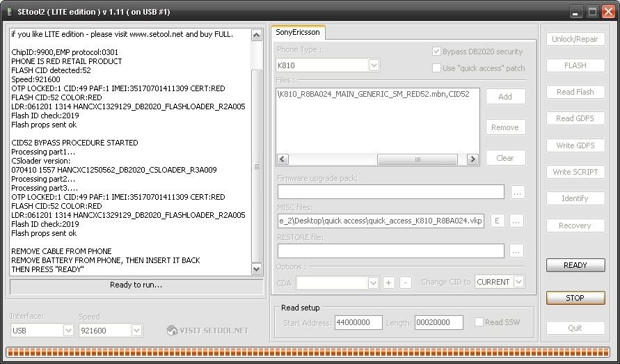The width and height of the screenshot is (620, 364).
Task: Select K810_R8BA024_MAIN_GENERIC file entry in Files list
Action: click(374, 94)
